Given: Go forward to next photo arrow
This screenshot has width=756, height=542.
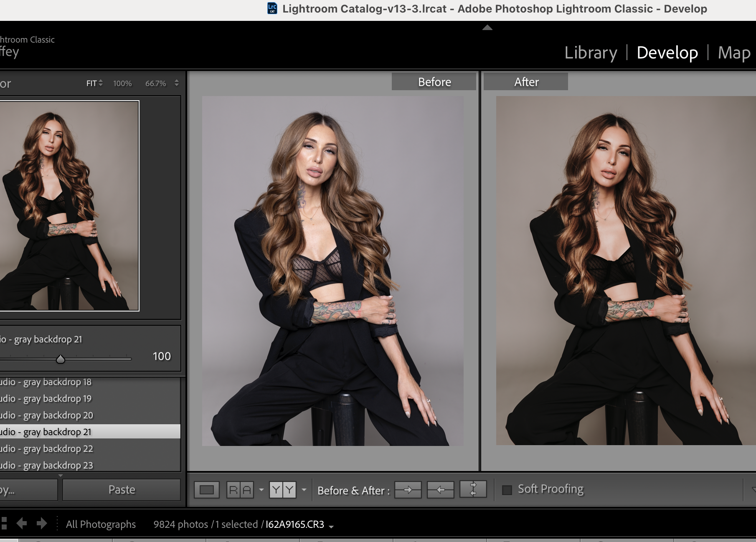Looking at the screenshot, I should tap(42, 523).
